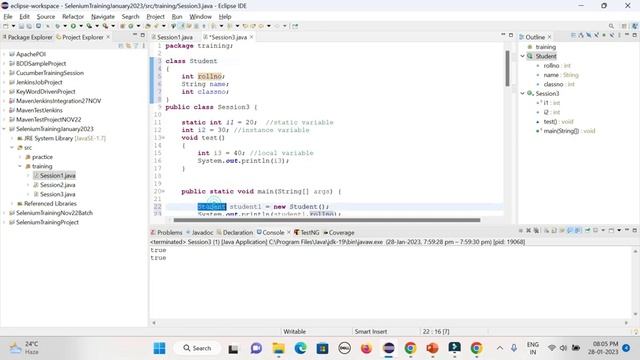This screenshot has height=360, width=640.
Task: Collapse the src folder
Action: pyautogui.click(x=12, y=148)
